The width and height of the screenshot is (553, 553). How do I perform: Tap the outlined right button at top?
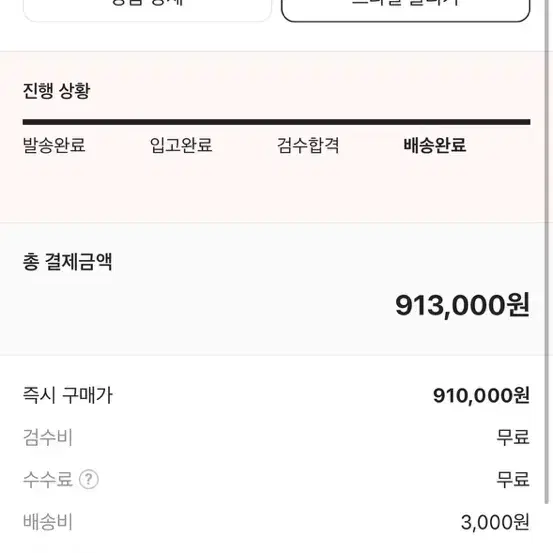coord(406,11)
